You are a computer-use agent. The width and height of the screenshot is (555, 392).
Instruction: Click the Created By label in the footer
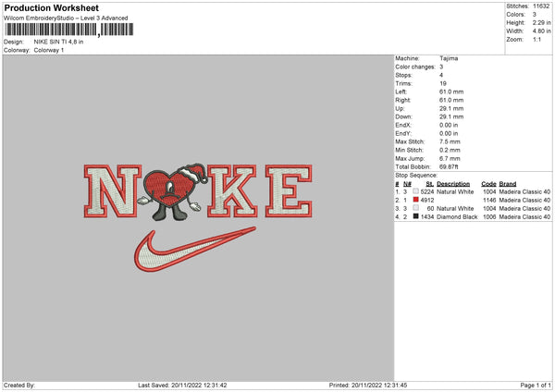pos(19,386)
